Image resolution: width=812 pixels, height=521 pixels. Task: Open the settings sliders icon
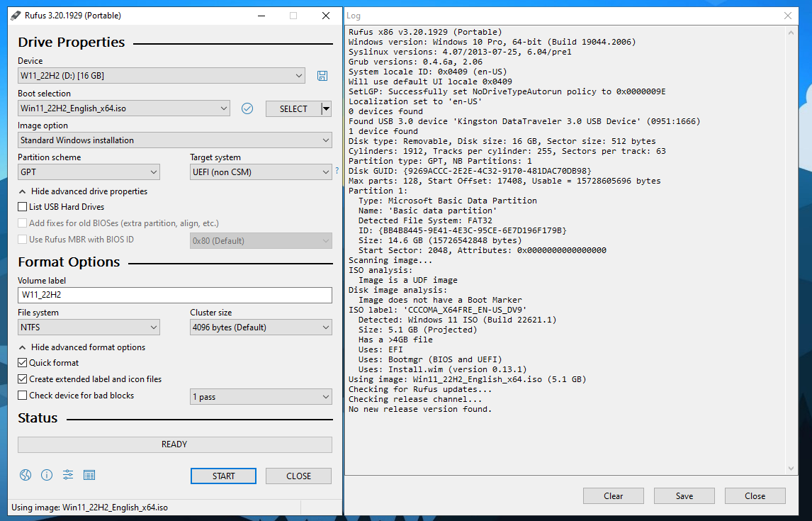click(x=68, y=475)
